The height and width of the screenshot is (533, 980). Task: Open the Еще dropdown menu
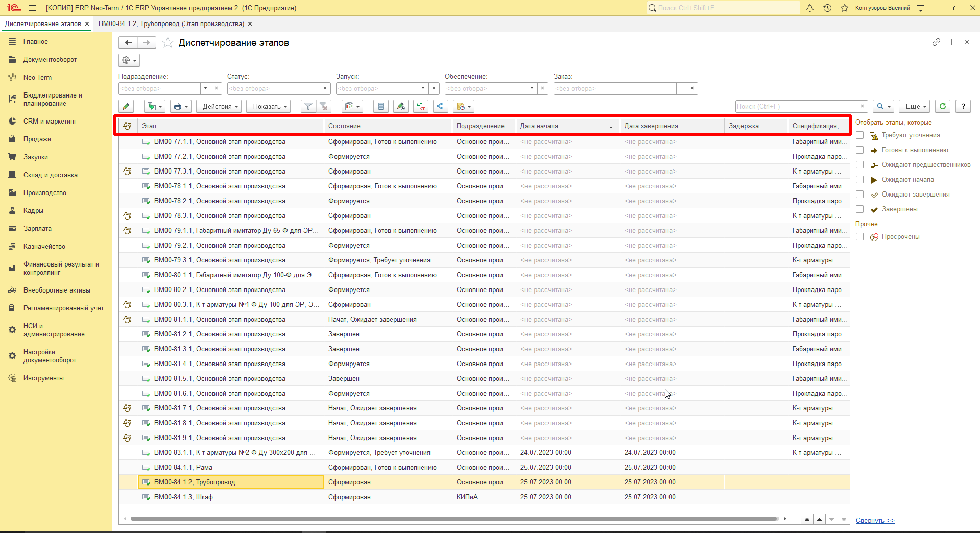tap(915, 106)
